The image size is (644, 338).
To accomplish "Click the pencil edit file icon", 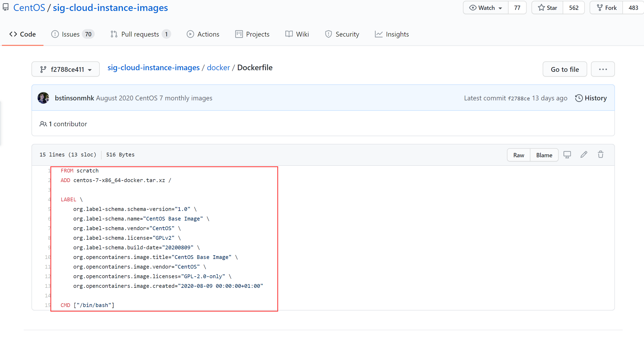I will 584,155.
